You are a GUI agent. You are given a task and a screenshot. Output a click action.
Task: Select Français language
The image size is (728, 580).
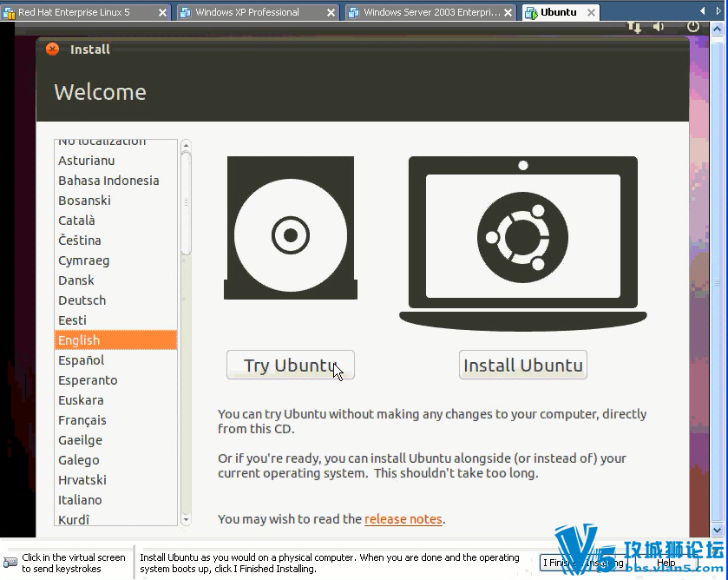point(115,420)
